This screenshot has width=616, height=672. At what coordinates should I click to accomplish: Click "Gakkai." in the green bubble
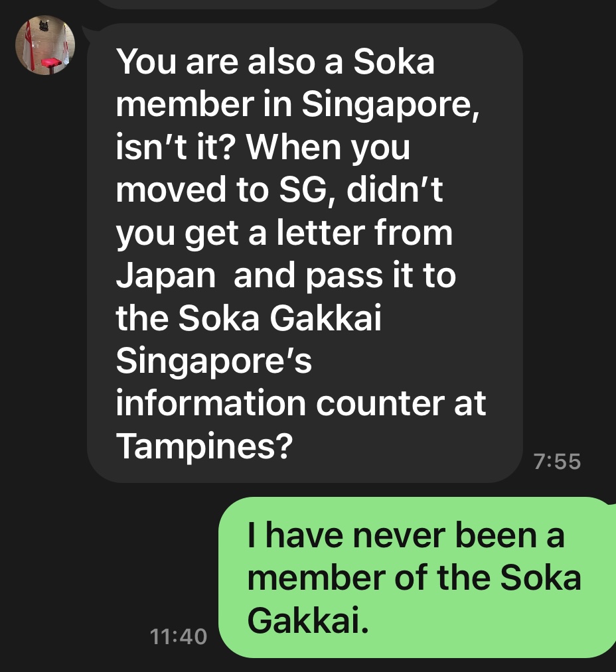pyautogui.click(x=307, y=620)
